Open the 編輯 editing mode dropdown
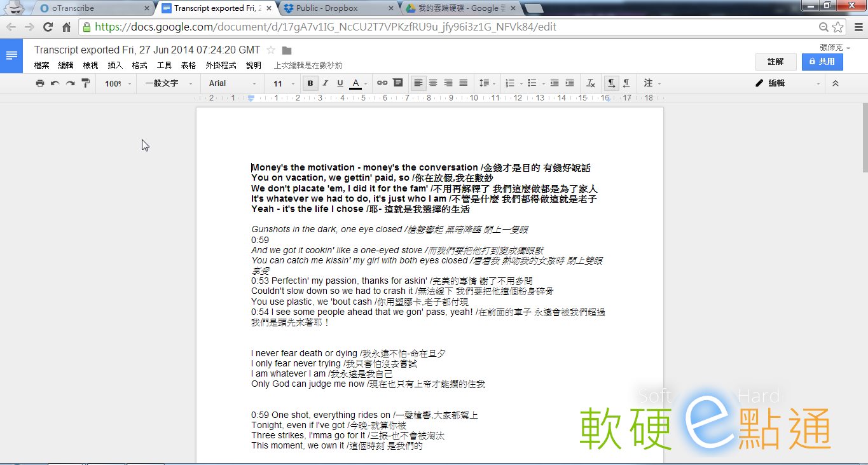The image size is (868, 465). tap(788, 83)
